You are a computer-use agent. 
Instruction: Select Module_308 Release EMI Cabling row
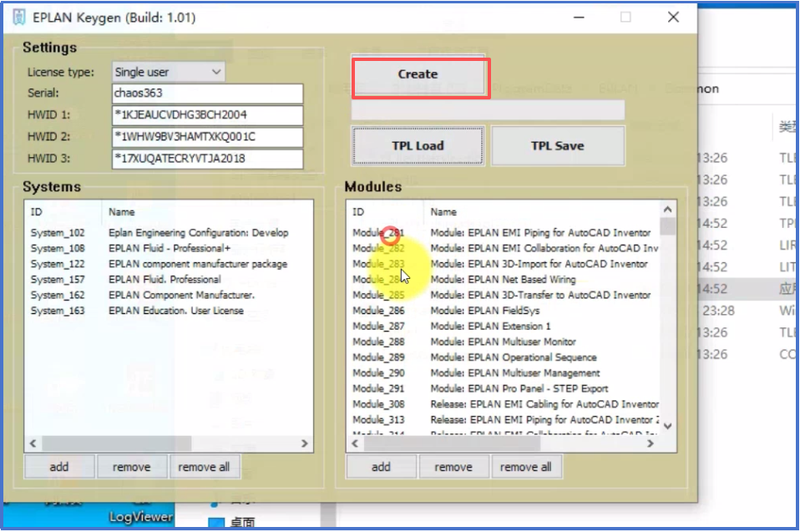point(504,404)
